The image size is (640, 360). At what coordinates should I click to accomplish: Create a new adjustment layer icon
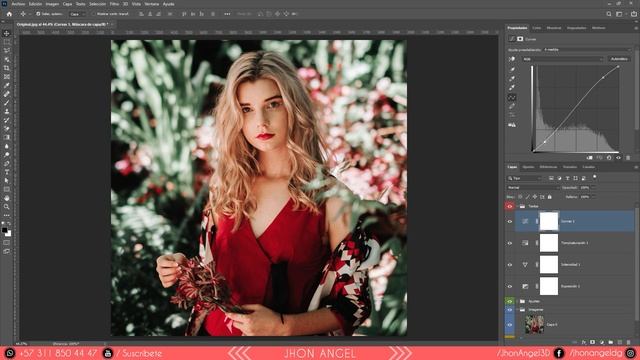pyautogui.click(x=602, y=342)
